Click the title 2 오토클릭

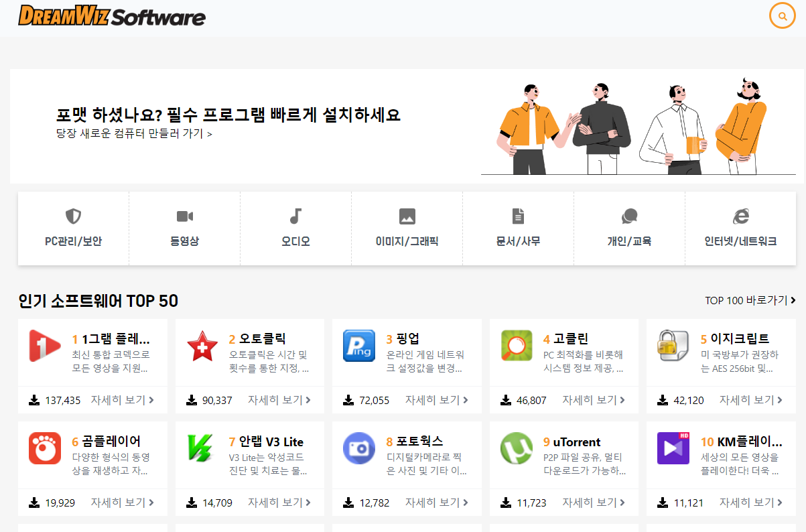[257, 339]
